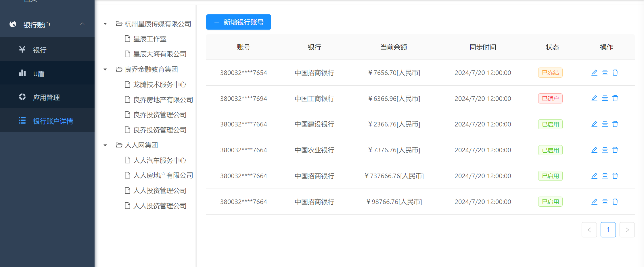Collapse the 良乔金融教育集团 tree arrow
Screen dimensions: 644x267
pos(105,70)
